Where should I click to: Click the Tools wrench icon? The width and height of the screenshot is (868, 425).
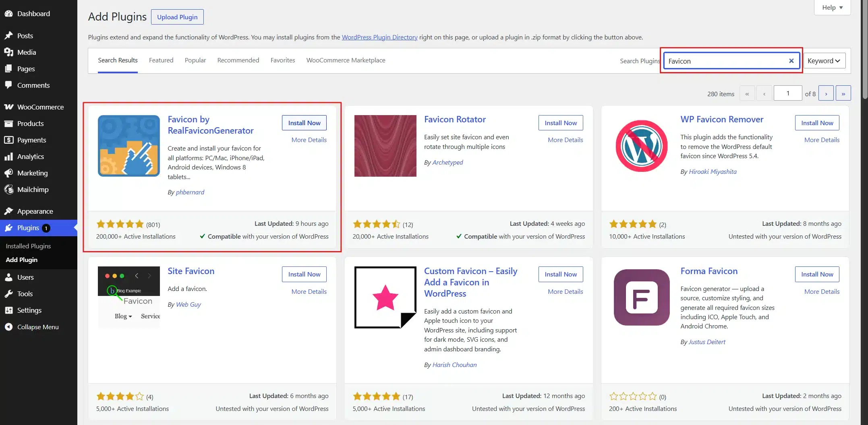point(8,294)
